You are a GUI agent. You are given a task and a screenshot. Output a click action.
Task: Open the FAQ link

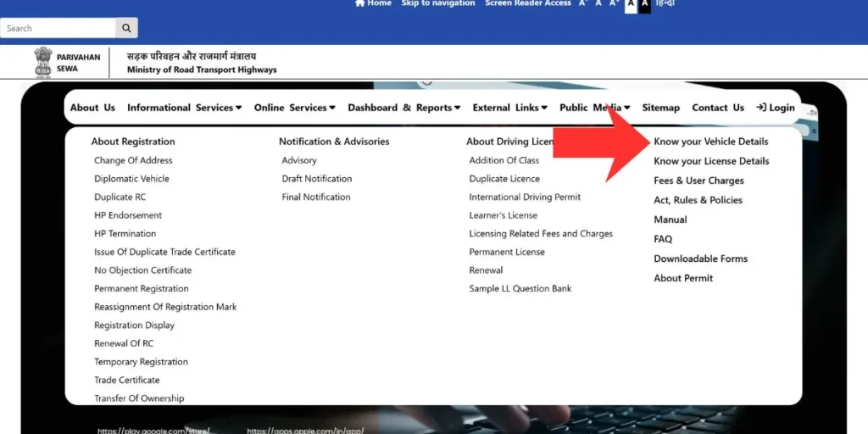(663, 239)
